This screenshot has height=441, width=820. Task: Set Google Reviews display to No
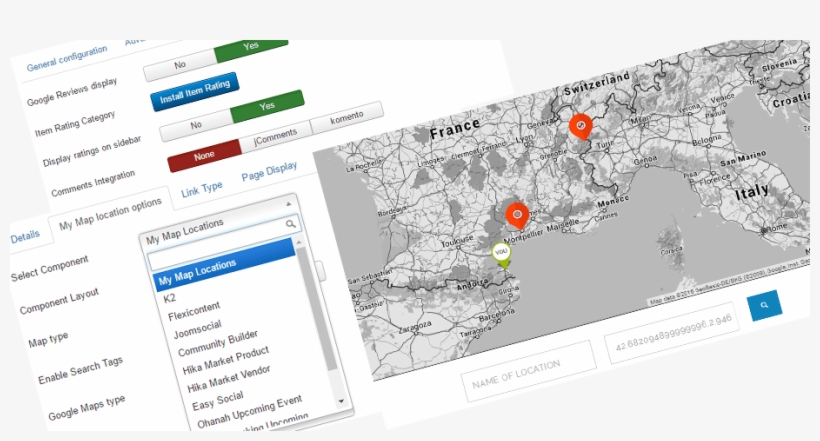(179, 65)
